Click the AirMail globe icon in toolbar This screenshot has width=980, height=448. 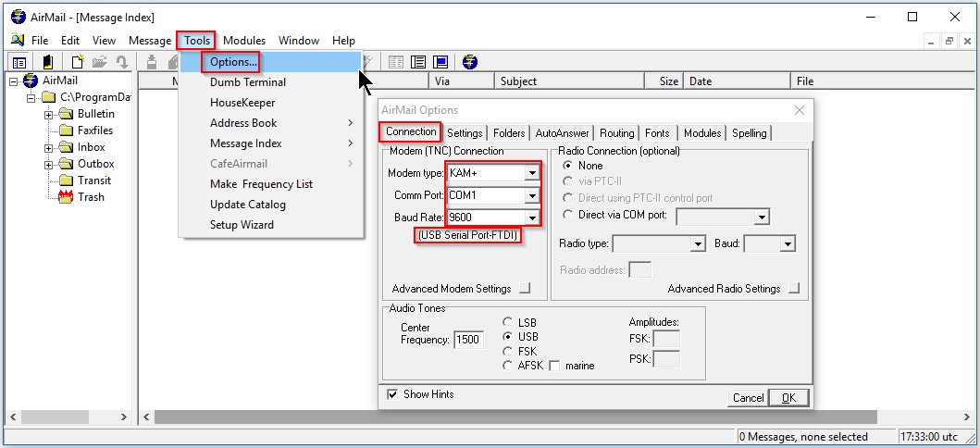[470, 62]
